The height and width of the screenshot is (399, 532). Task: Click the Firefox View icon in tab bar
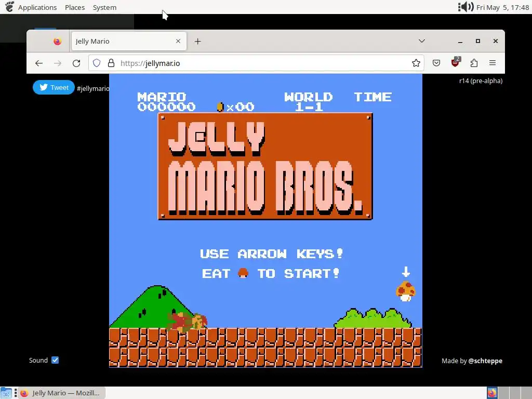(x=57, y=42)
